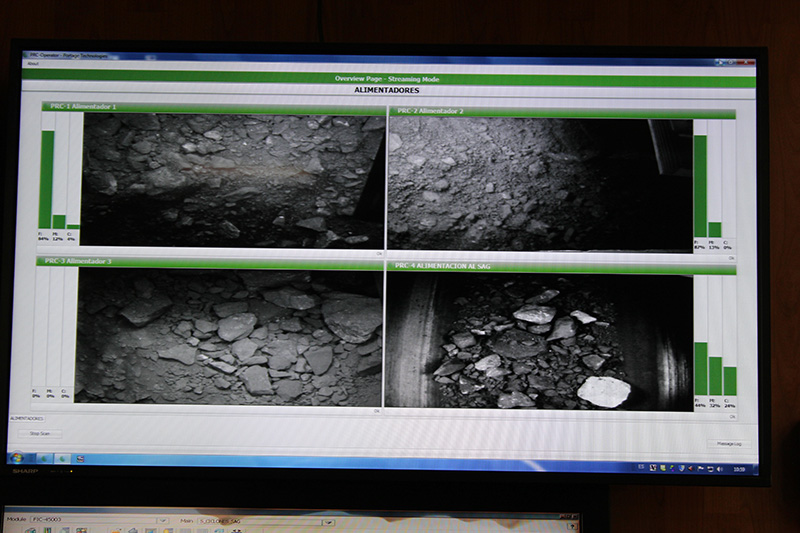Image resolution: width=800 pixels, height=533 pixels.
Task: Click the Action Center flag tray icon
Action: click(x=700, y=468)
